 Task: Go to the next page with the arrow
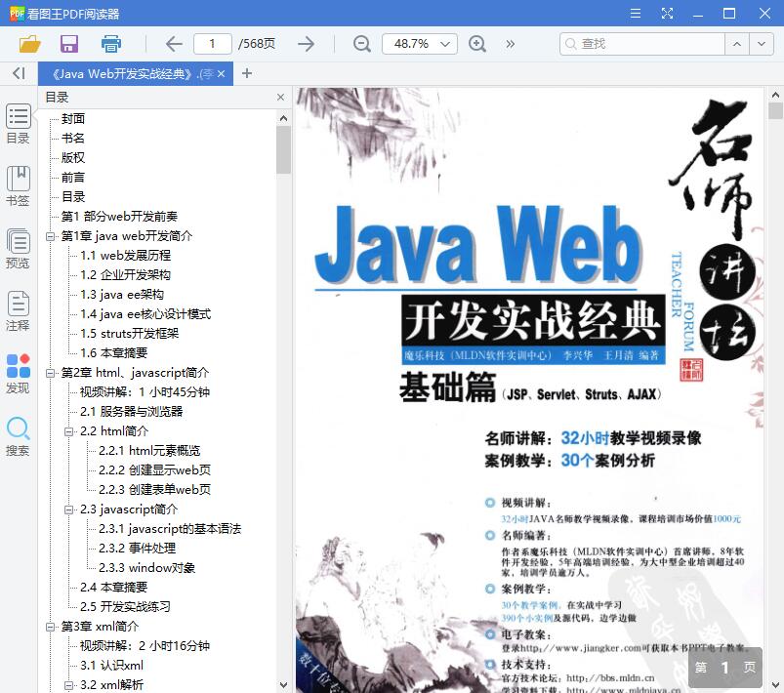click(x=306, y=43)
